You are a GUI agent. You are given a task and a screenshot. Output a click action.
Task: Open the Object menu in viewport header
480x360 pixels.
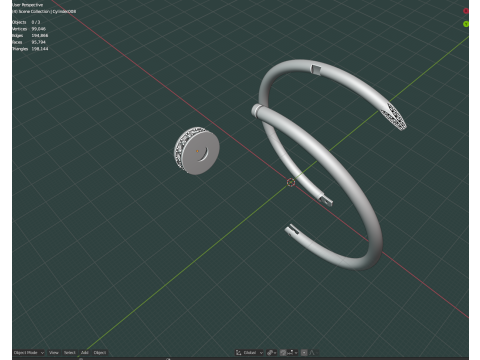click(100, 352)
